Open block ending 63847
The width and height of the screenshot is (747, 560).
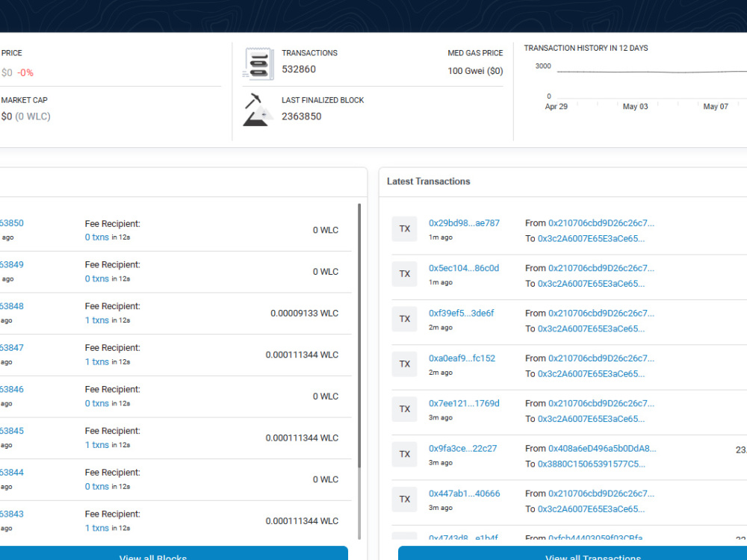tap(11, 348)
